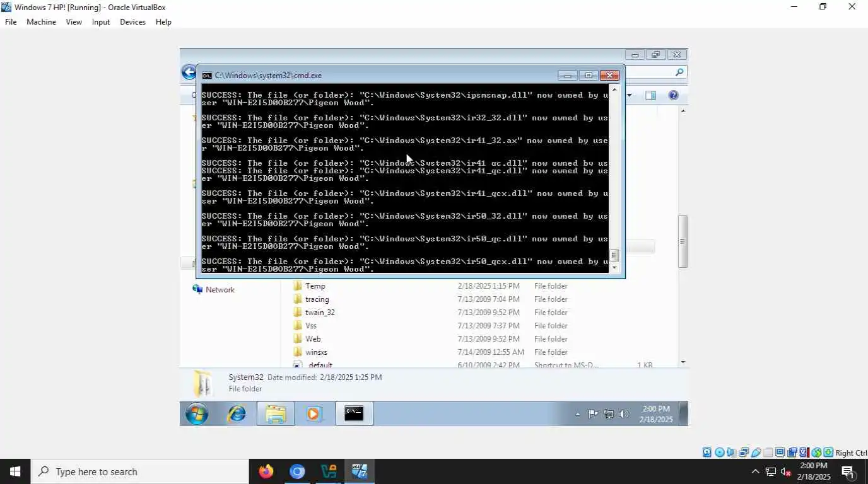Image resolution: width=868 pixels, height=484 pixels.
Task: Click the cmd.exe window title bar text
Action: click(268, 75)
